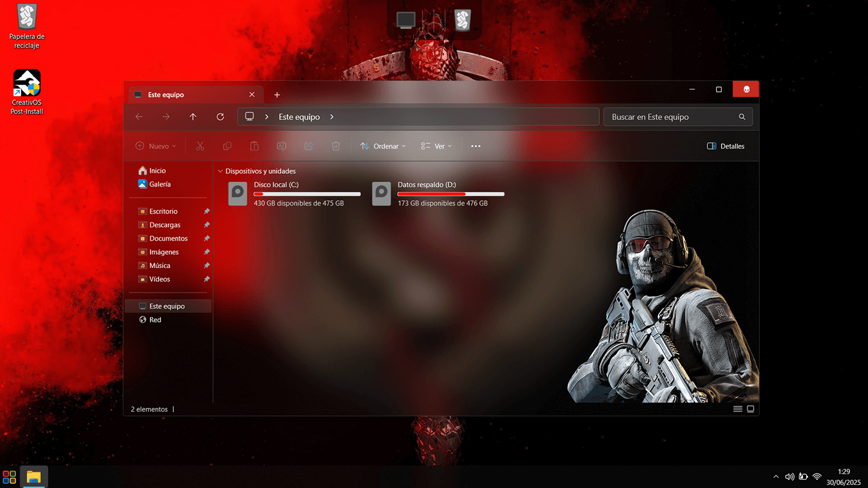
Task: Add a new tab in File Explorer
Action: click(277, 95)
